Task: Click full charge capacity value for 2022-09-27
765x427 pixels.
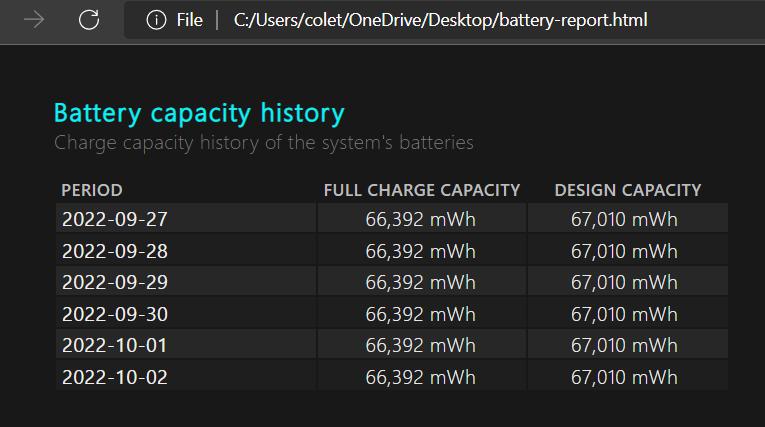Action: [x=420, y=220]
